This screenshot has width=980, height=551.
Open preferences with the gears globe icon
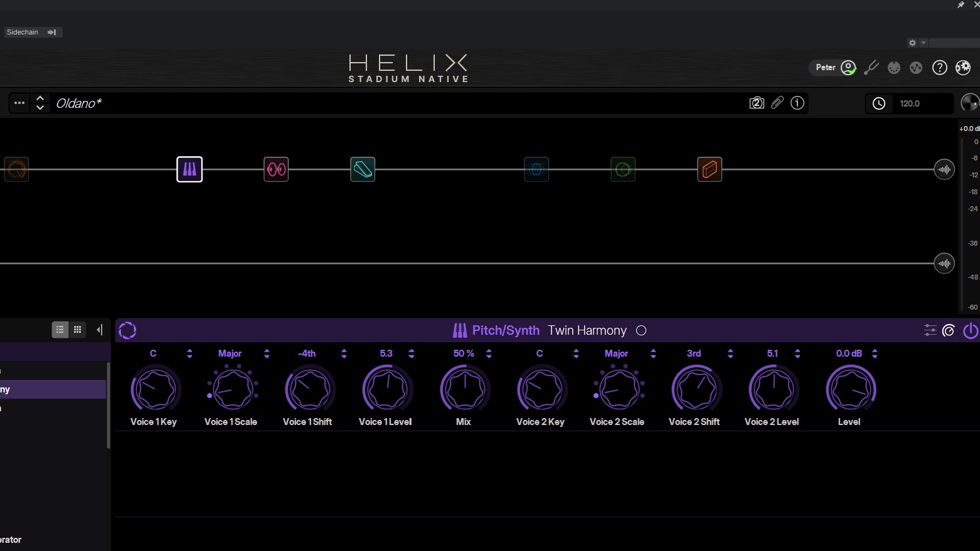click(x=963, y=68)
